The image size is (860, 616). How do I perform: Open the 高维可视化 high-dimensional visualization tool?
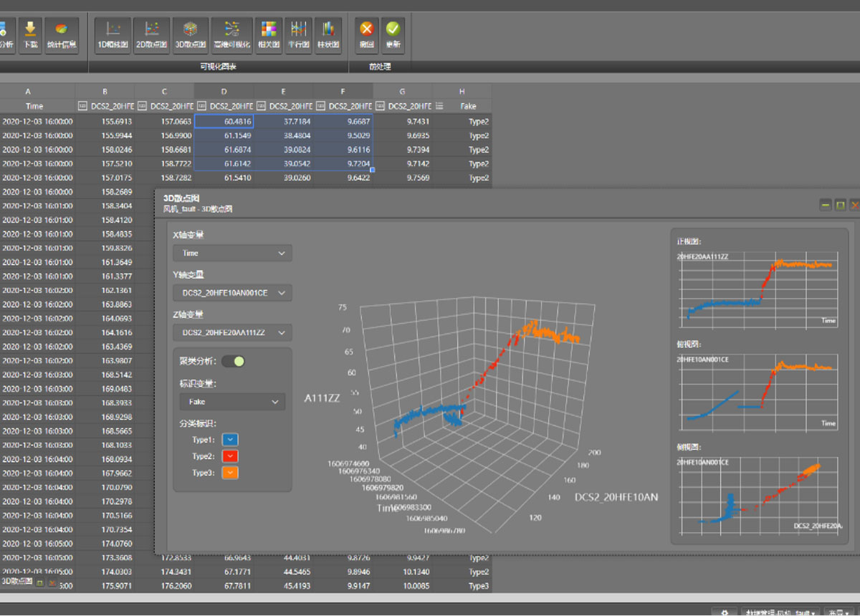[x=232, y=35]
